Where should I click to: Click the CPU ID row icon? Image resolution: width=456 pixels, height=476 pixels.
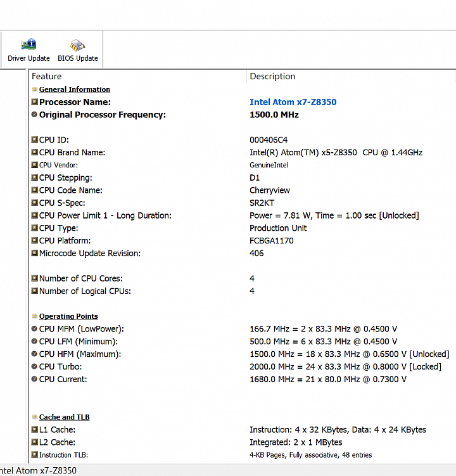click(x=35, y=139)
